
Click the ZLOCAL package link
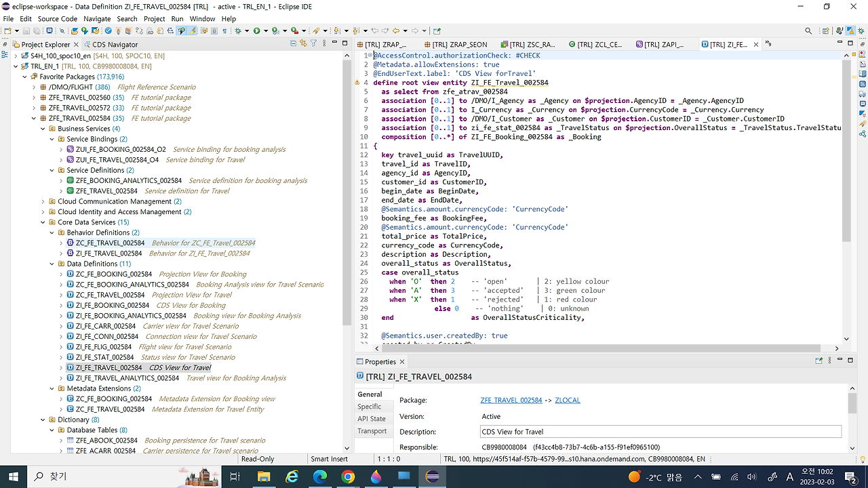point(568,400)
